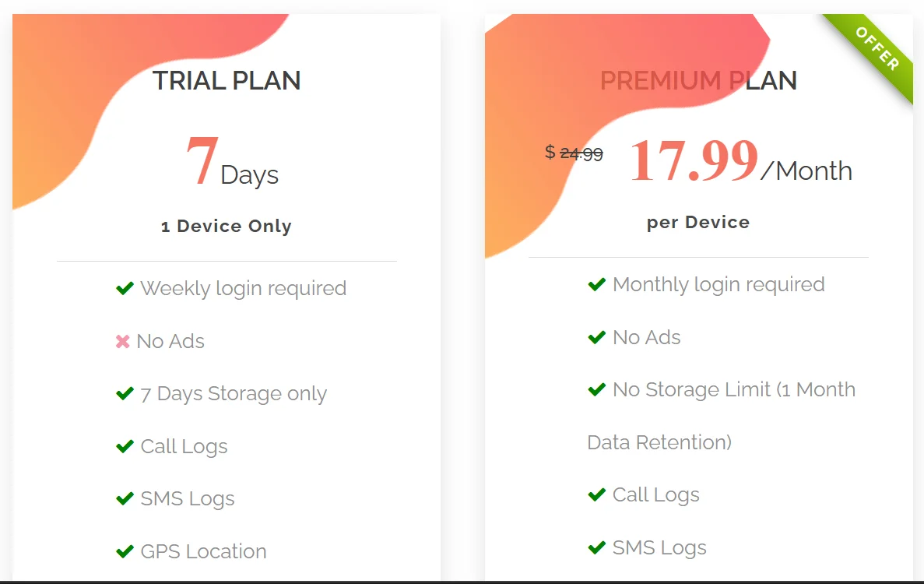The image size is (924, 584).
Task: Click the green checkmark beside Weekly login required
Action: (x=125, y=289)
